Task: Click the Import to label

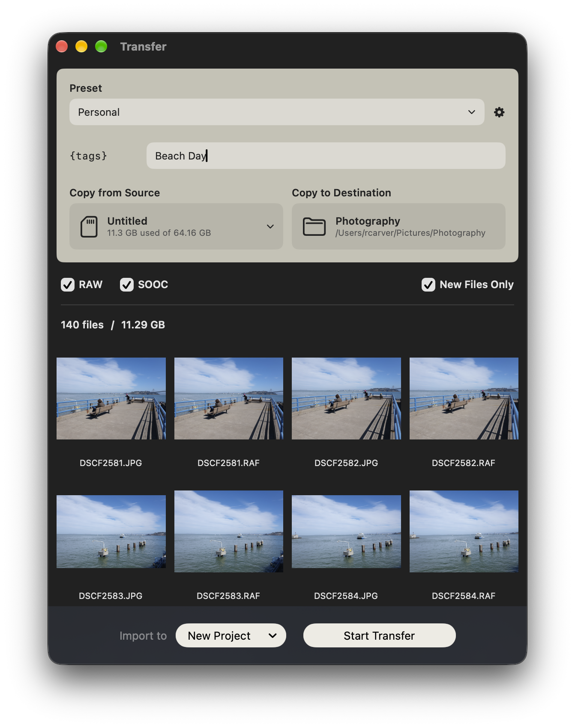Action: pyautogui.click(x=143, y=636)
